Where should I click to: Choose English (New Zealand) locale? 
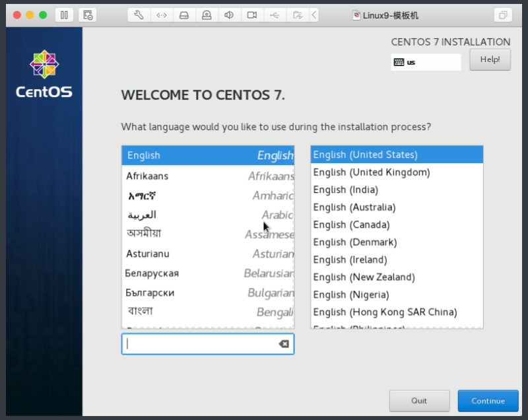tap(397, 277)
